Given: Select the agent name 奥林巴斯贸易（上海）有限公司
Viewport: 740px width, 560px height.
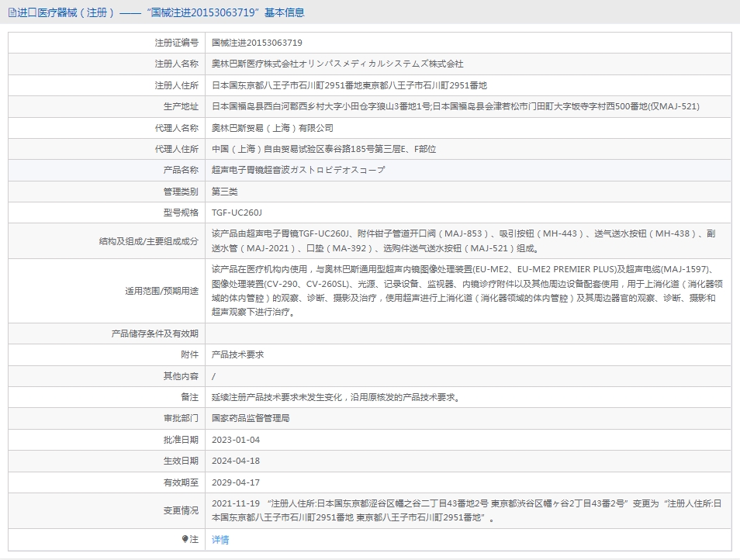Looking at the screenshot, I should coord(272,128).
